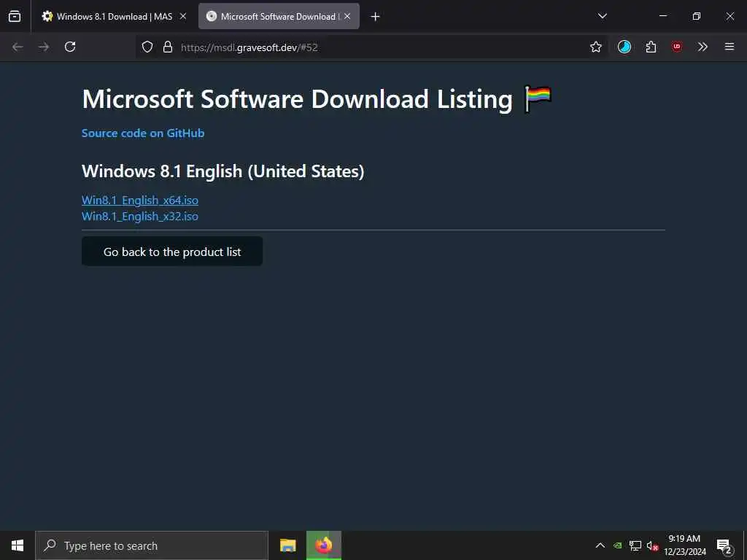Select the Microsoft Software Download tab
The image size is (747, 560).
[x=279, y=16]
